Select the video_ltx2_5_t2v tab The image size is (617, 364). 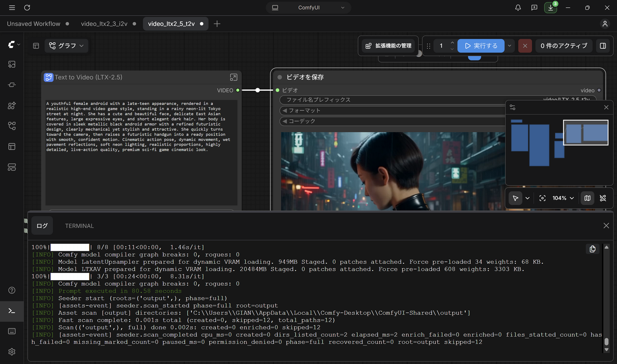(175, 24)
